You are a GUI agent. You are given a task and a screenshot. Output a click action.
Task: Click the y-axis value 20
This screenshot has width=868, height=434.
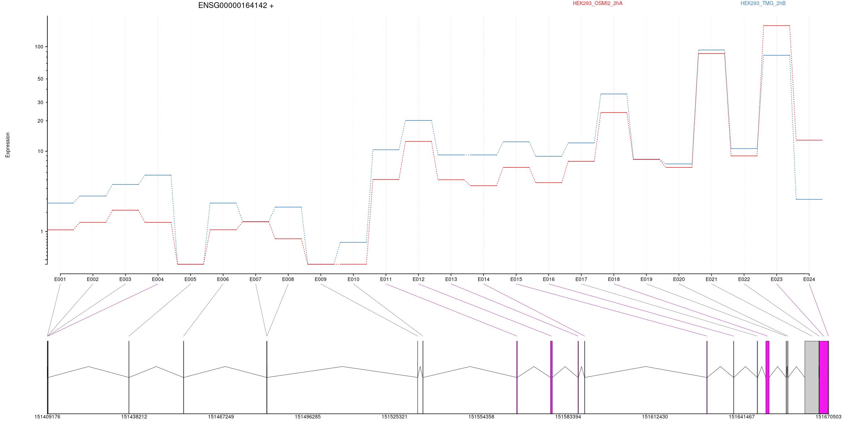pyautogui.click(x=40, y=121)
